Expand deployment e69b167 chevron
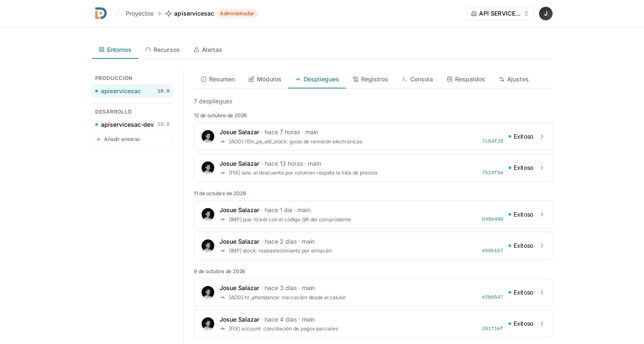Image resolution: width=644 pixels, height=344 pixels. (x=542, y=246)
